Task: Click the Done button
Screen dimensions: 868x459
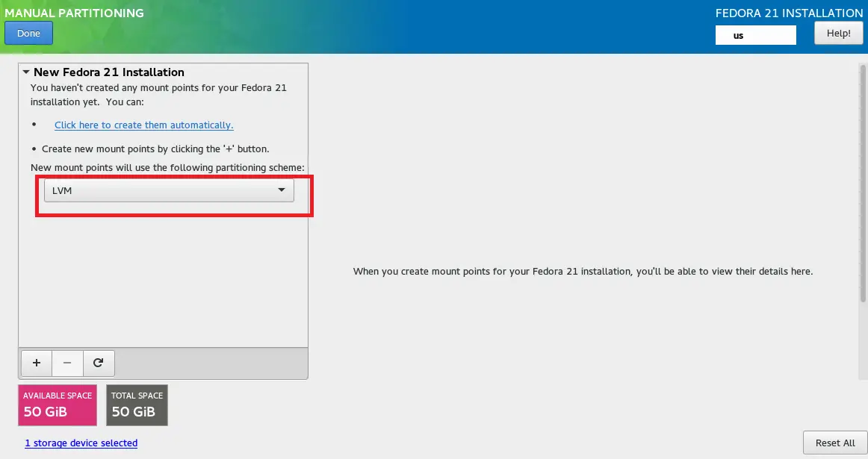Action: coord(29,33)
